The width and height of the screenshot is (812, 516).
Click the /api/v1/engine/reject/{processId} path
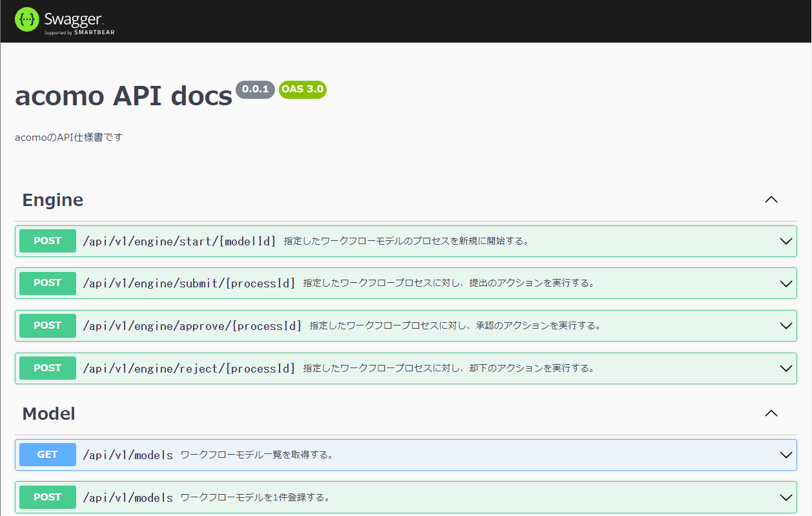point(189,368)
